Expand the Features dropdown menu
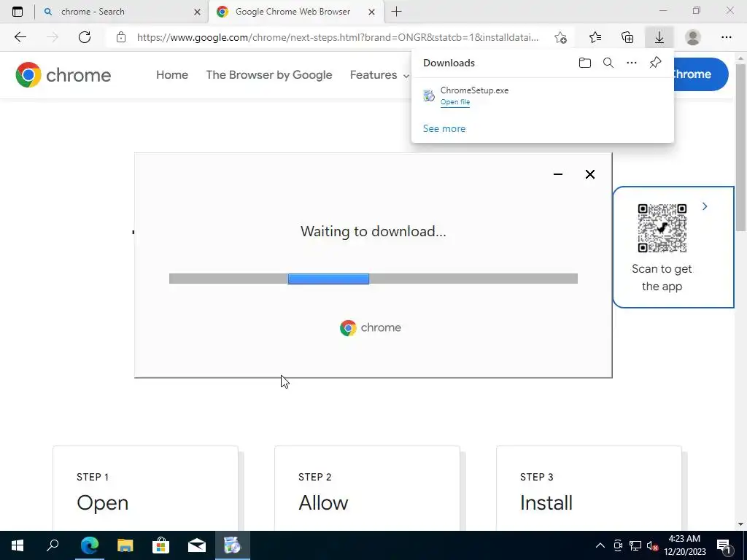 pos(379,75)
